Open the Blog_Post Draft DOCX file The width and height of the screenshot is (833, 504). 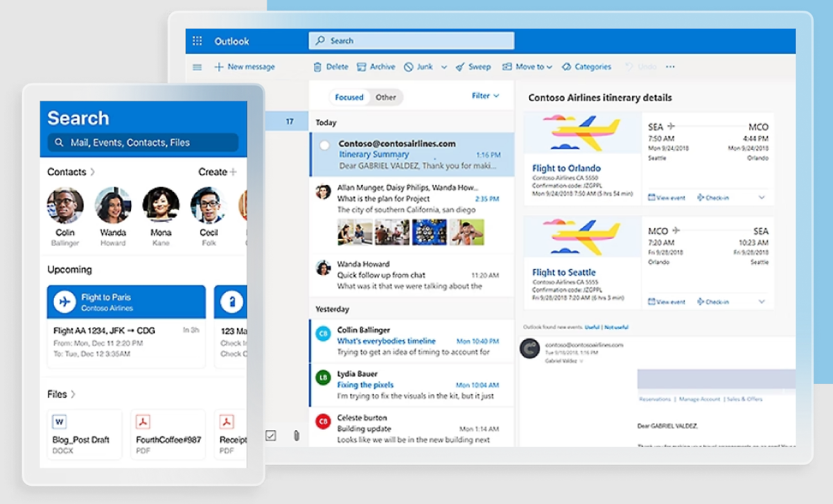pos(85,435)
